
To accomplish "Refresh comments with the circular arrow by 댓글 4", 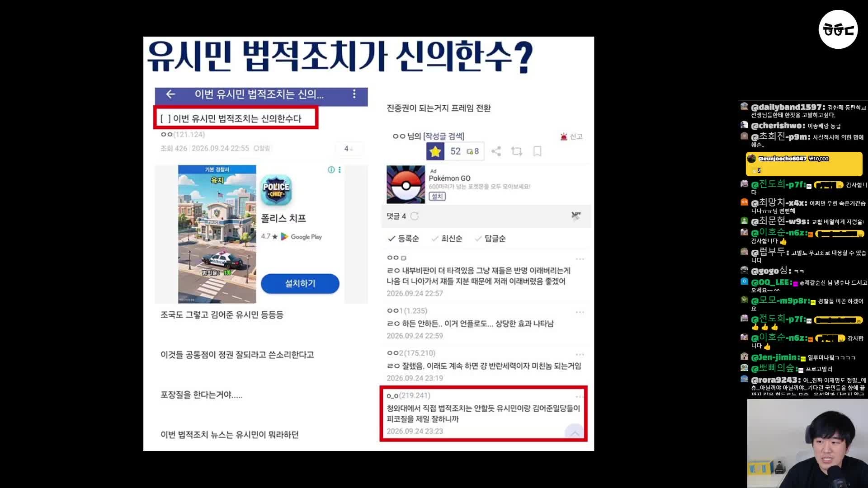I will pos(414,216).
